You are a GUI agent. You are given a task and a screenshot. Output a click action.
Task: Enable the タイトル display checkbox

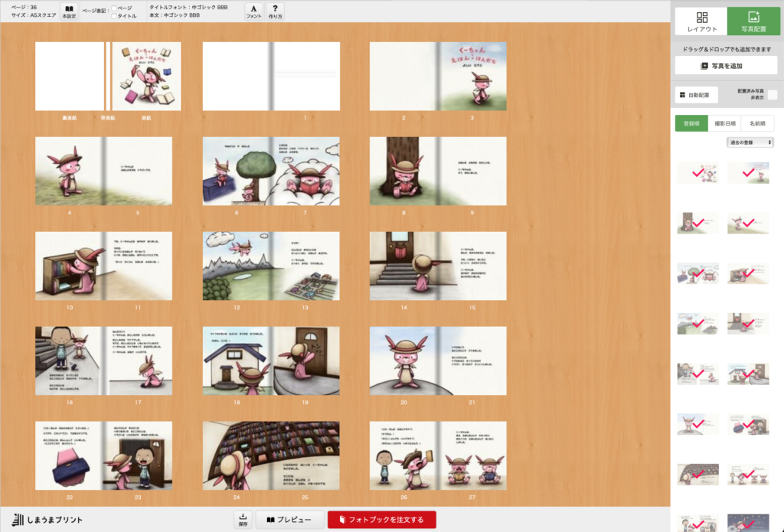115,16
